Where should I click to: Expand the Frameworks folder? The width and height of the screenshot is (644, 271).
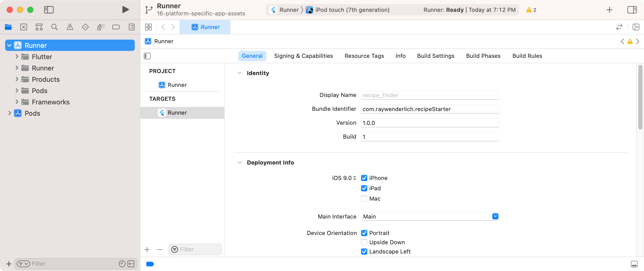(x=17, y=102)
